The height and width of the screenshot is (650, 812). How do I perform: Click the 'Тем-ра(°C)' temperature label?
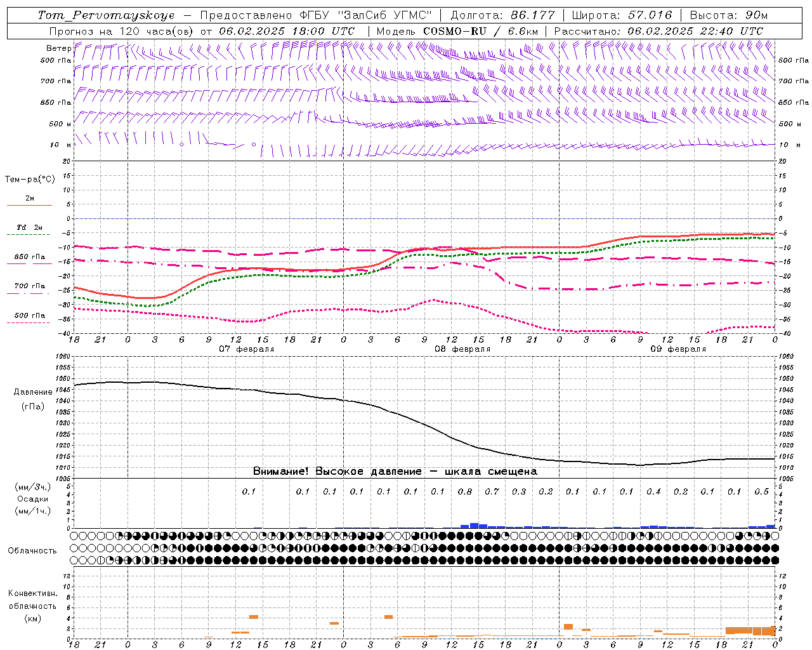tap(30, 180)
